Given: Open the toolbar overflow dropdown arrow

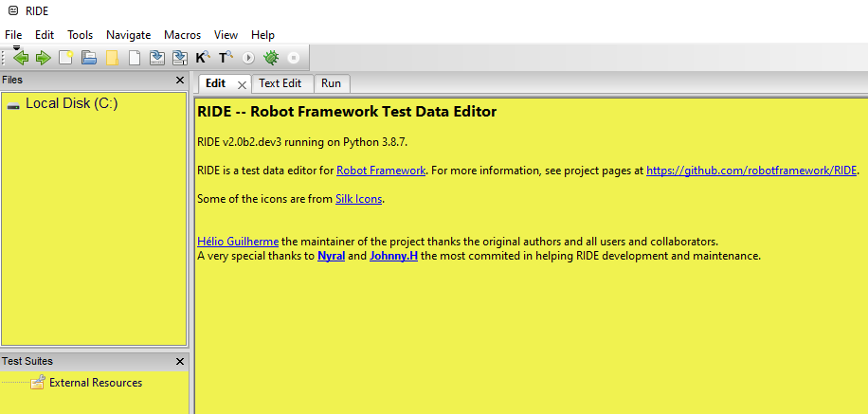Looking at the screenshot, I should point(17,47).
